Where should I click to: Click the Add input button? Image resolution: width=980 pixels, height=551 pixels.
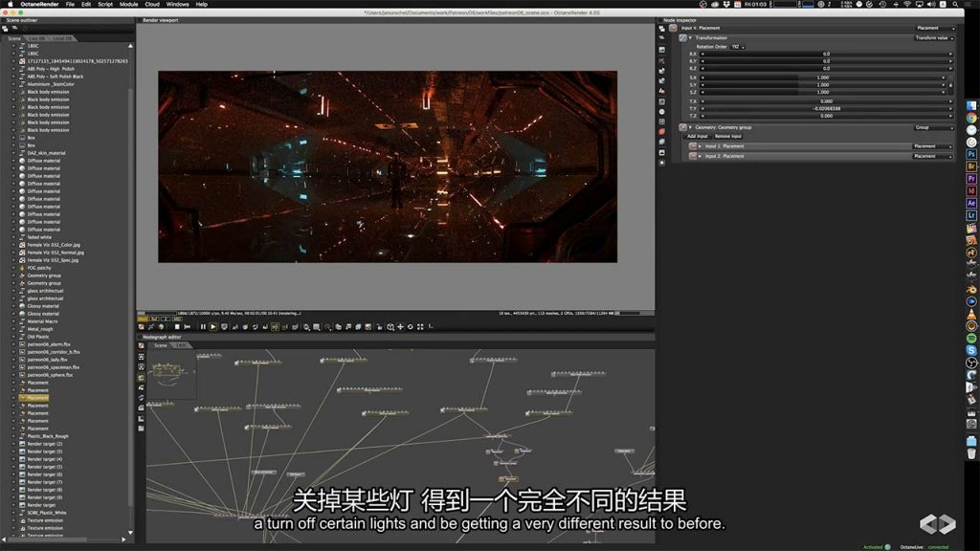coord(697,136)
